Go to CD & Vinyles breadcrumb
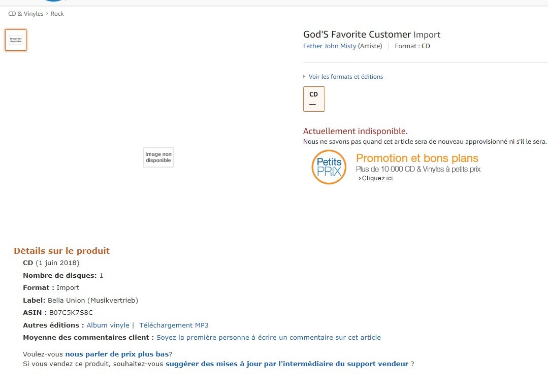Viewport: 548px width, 392px height. tap(26, 14)
